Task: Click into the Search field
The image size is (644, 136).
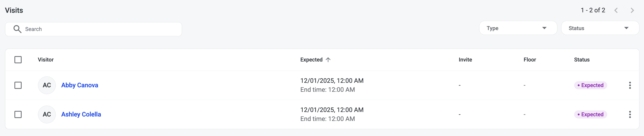Action: (100, 29)
